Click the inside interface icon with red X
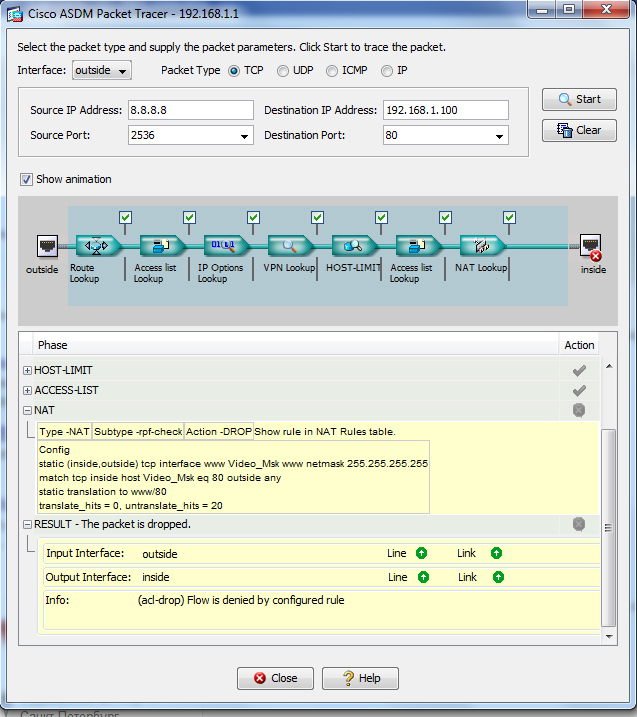 click(x=591, y=247)
